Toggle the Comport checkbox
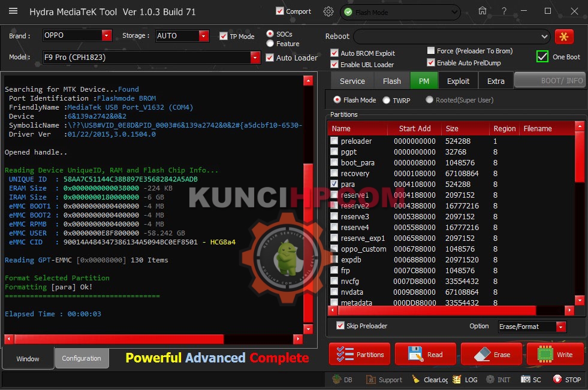The height and width of the screenshot is (390, 588). [280, 11]
